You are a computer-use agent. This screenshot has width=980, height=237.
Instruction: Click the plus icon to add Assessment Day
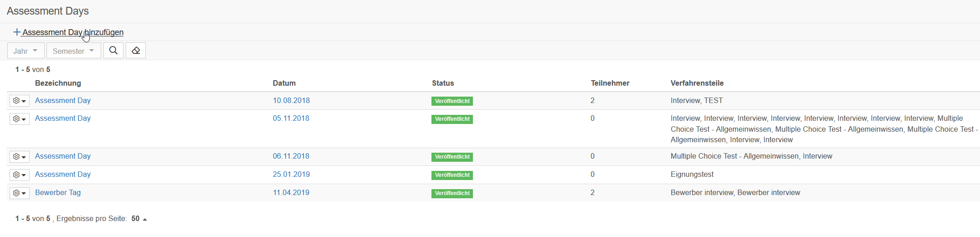[x=17, y=32]
